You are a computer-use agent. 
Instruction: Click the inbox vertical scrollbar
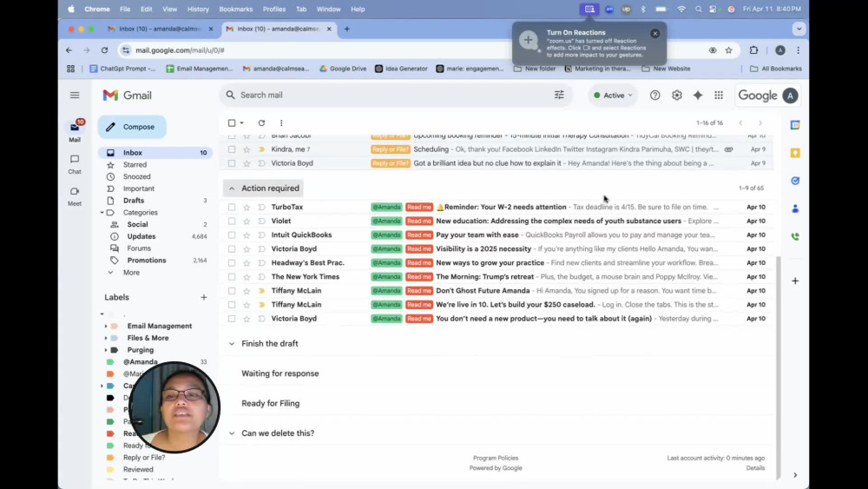(778, 366)
